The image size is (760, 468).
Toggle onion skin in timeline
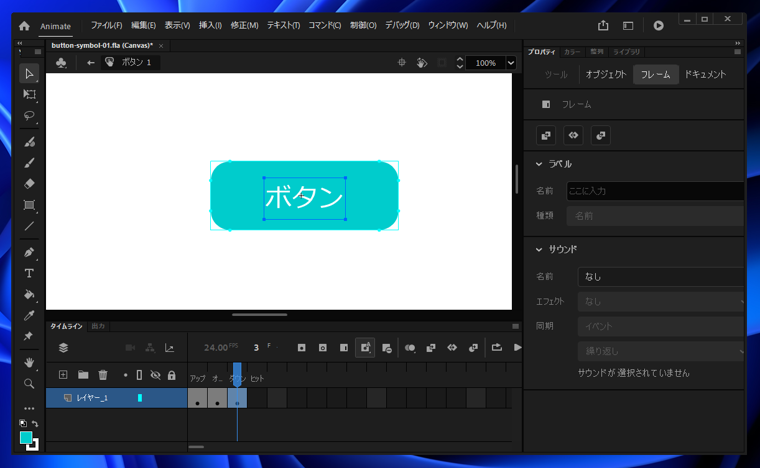coord(410,347)
